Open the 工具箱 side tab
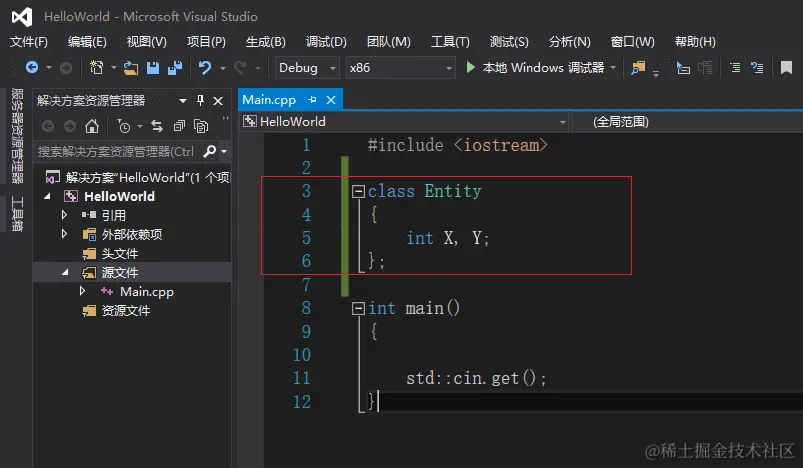This screenshot has width=803, height=468. pos(17,214)
